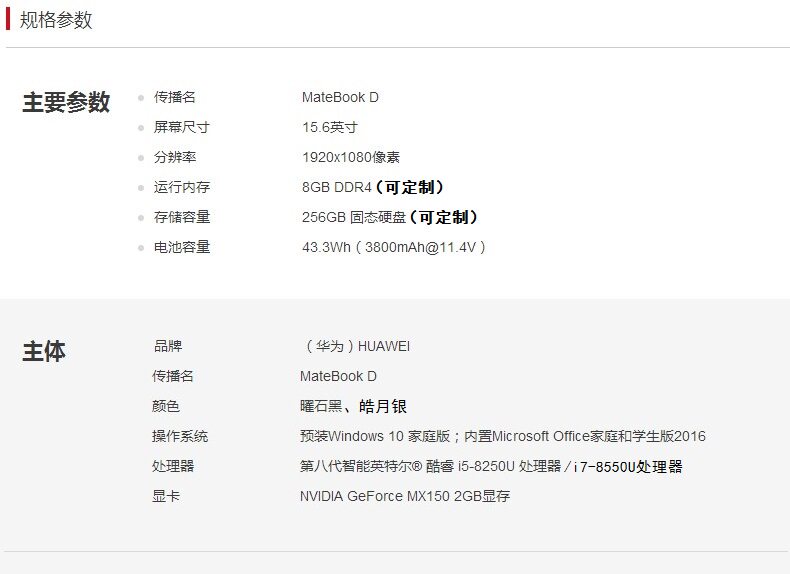
Task: Click the 存储容量 label
Action: coord(181,217)
